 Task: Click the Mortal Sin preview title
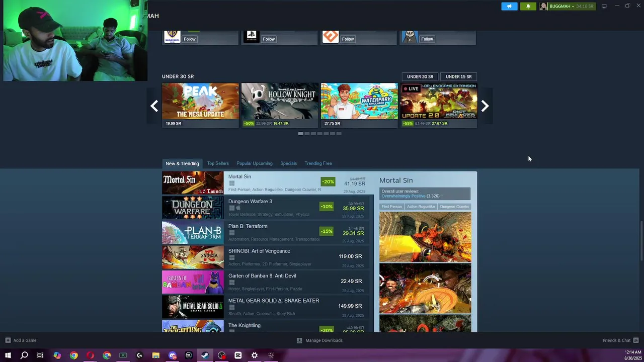pos(396,180)
